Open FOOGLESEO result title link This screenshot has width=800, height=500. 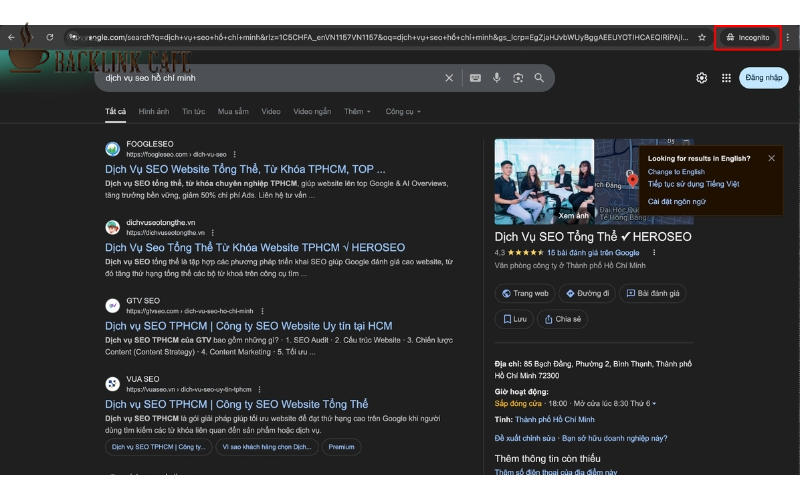tap(245, 169)
